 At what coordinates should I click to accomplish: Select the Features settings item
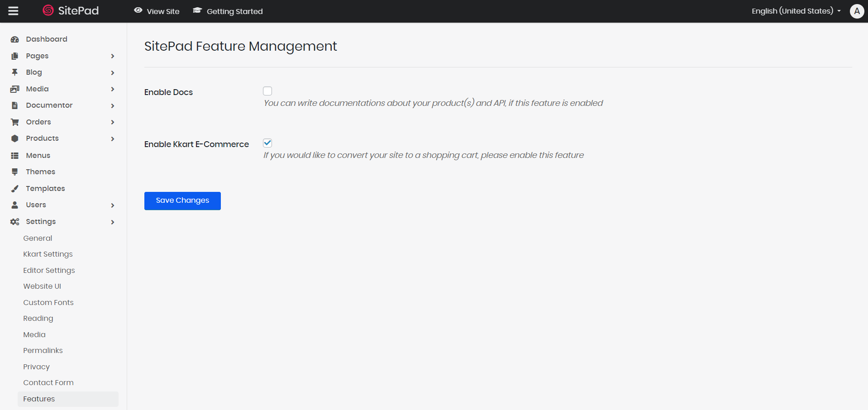[68, 399]
